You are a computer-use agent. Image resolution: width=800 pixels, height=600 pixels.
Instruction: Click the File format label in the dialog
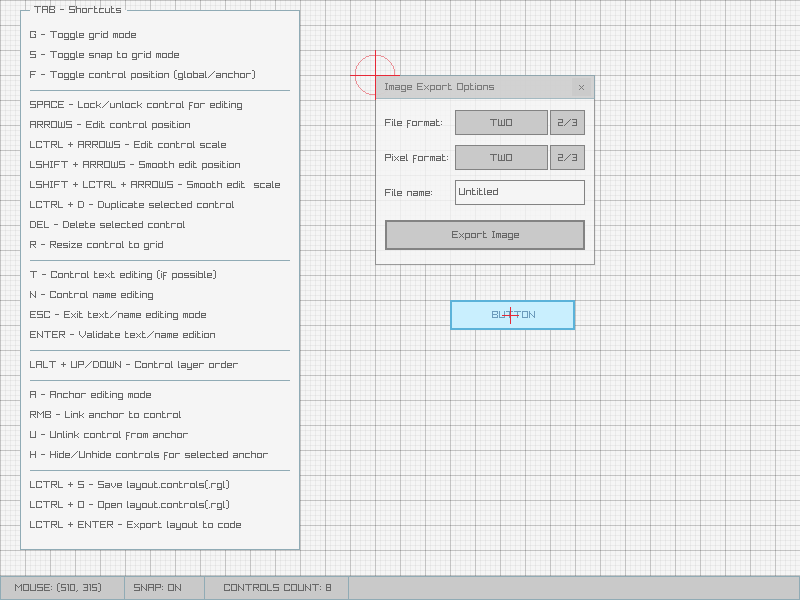pos(415,122)
